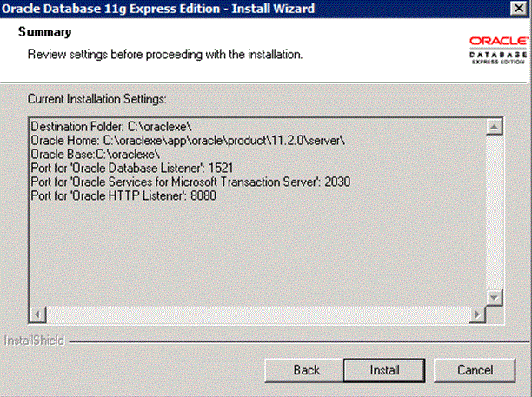This screenshot has height=397, width=532.
Task: Select the 'Oracle Base:C:\oraclexe\' line
Action: 95,155
